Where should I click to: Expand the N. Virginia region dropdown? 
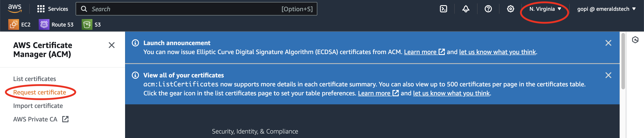(x=545, y=9)
